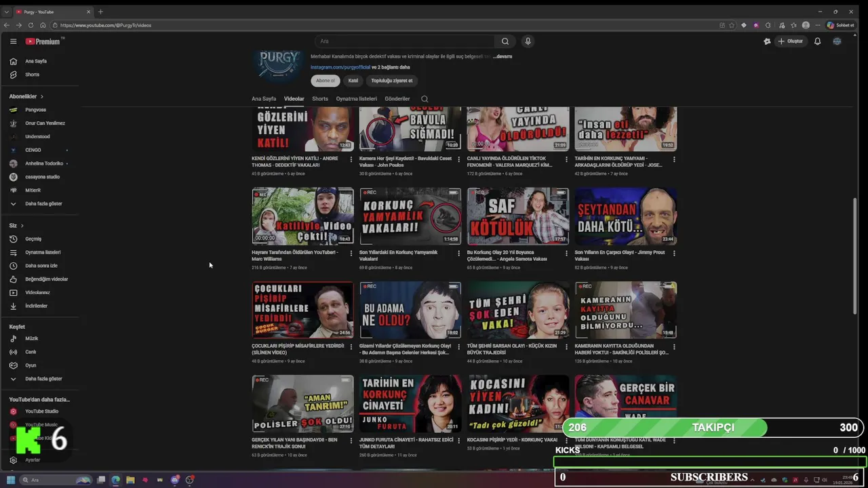Open Discord from the taskbar
Screen dimensions: 868x488
pos(175,480)
